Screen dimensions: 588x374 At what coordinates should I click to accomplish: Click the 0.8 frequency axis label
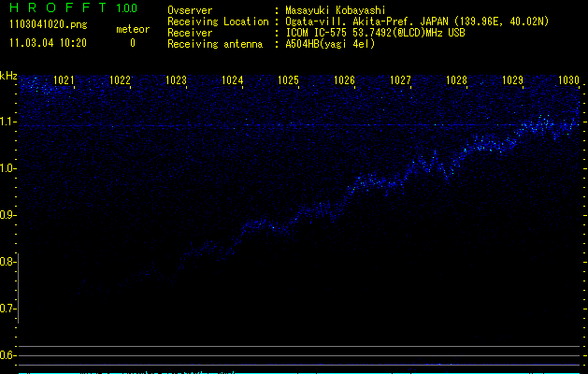7,262
